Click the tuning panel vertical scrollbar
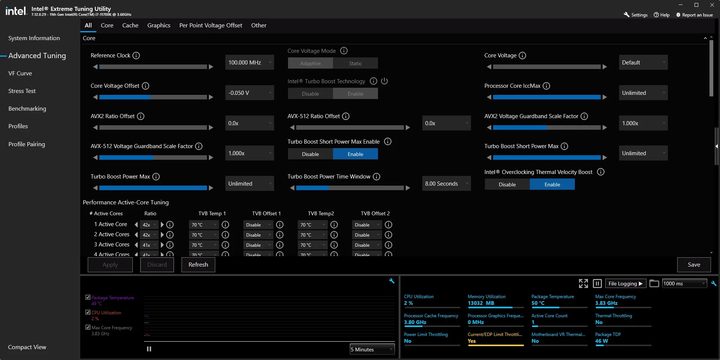This screenshot has width=720, height=360. (x=712, y=68)
